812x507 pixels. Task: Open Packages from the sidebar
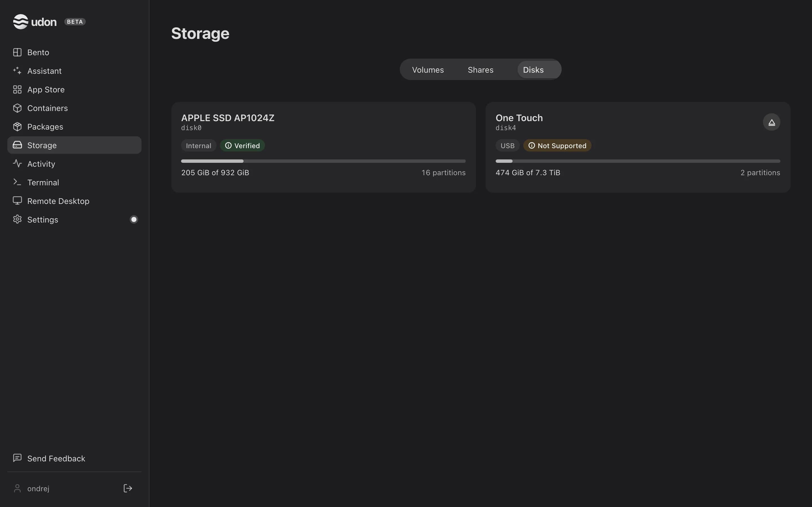74,127
